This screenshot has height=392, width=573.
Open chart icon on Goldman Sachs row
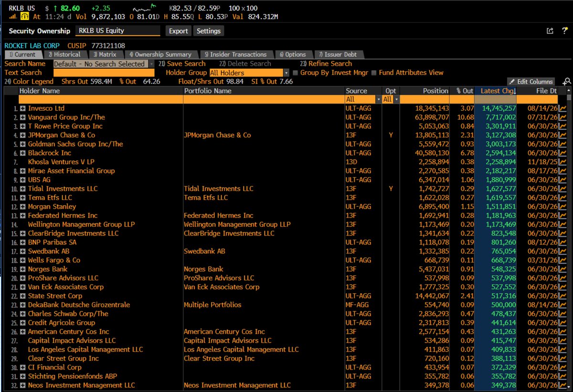tap(562, 144)
